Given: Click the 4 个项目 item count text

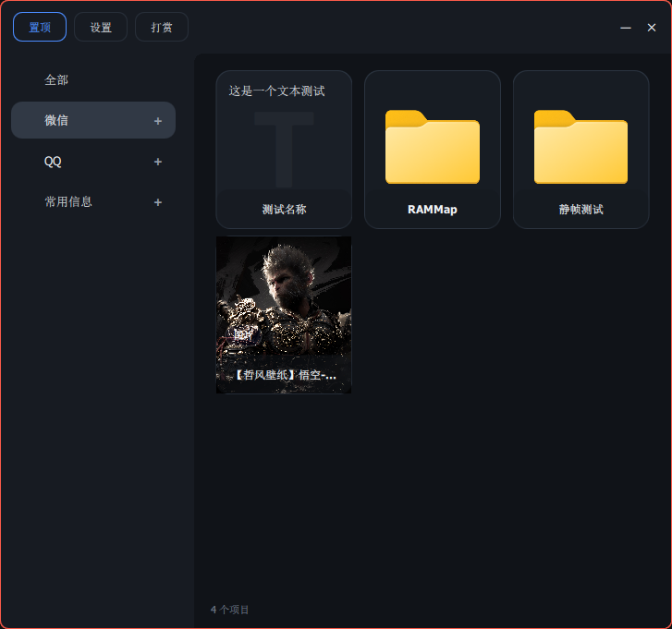Looking at the screenshot, I should (x=230, y=610).
